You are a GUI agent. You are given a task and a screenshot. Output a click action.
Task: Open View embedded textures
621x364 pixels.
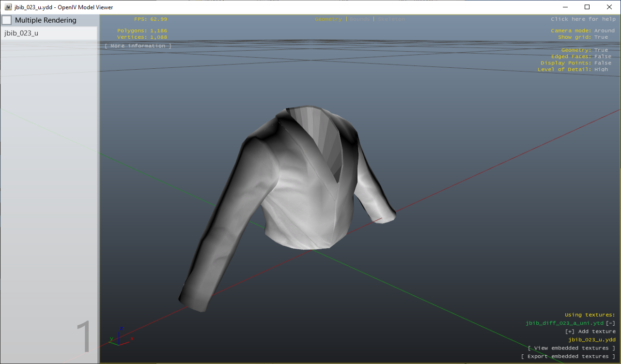(x=572, y=348)
